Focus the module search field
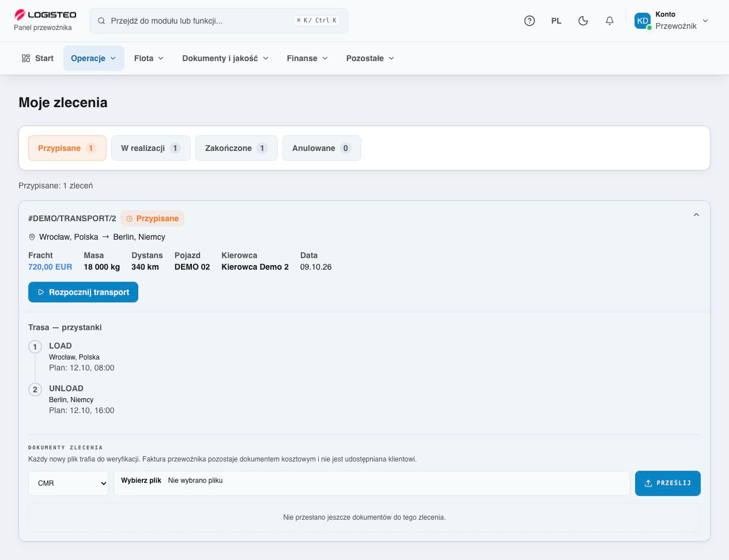 tap(219, 21)
